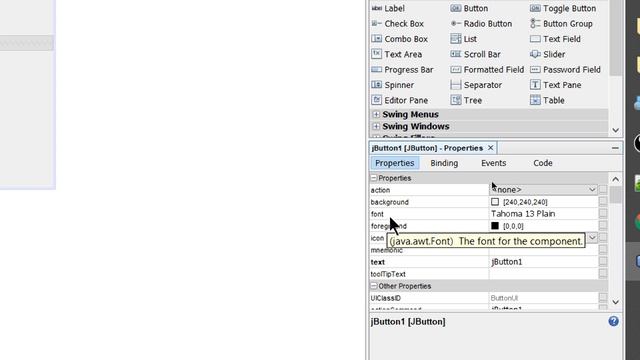Open help for jButton1 description

click(613, 321)
